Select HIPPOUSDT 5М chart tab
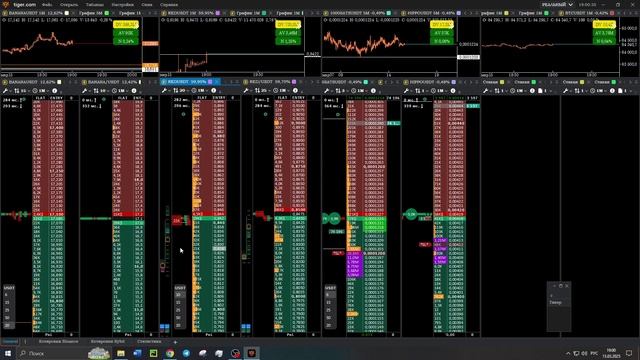The width and height of the screenshot is (640, 360). [431, 13]
